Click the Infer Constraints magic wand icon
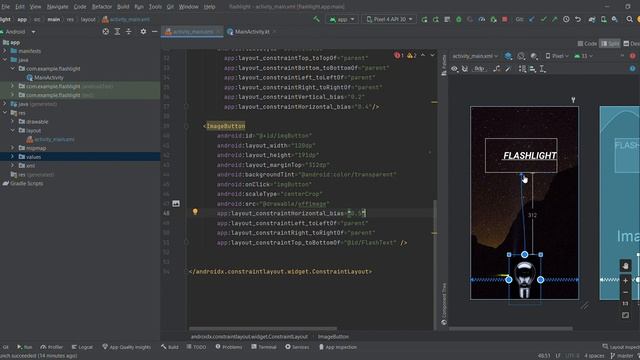640x360 pixels. [508, 69]
